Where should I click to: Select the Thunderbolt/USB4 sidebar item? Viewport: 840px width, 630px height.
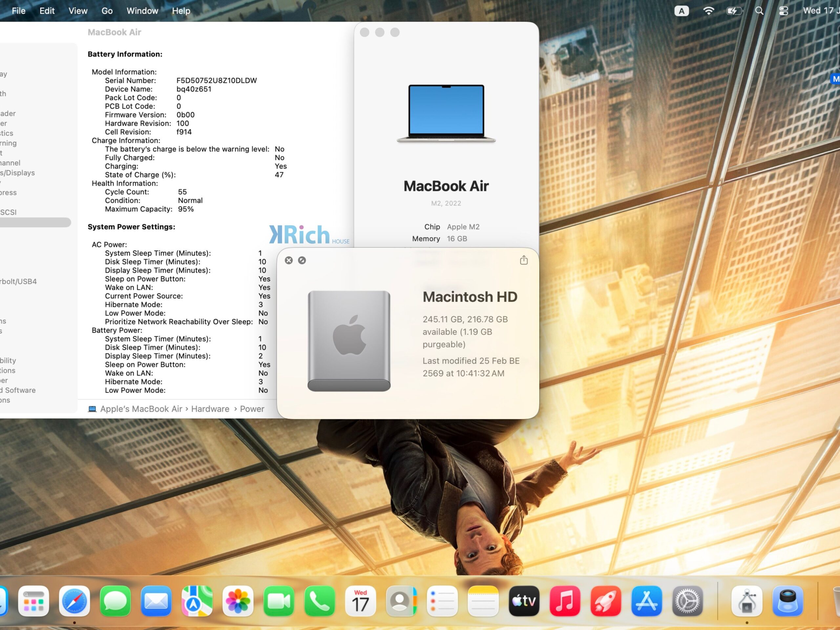click(18, 282)
